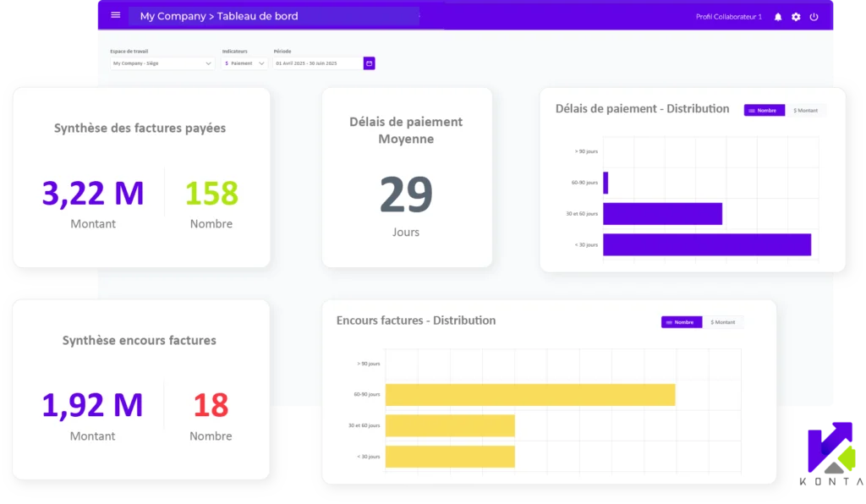This screenshot has height=504, width=866.
Task: Click the Délais de paiement - Distribution title
Action: coord(643,109)
